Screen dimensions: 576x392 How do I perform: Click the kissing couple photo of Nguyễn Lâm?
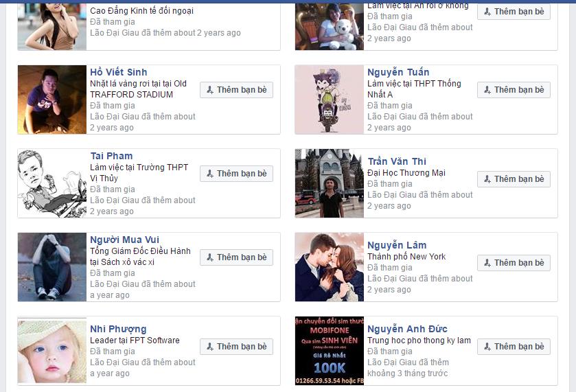pyautogui.click(x=330, y=267)
